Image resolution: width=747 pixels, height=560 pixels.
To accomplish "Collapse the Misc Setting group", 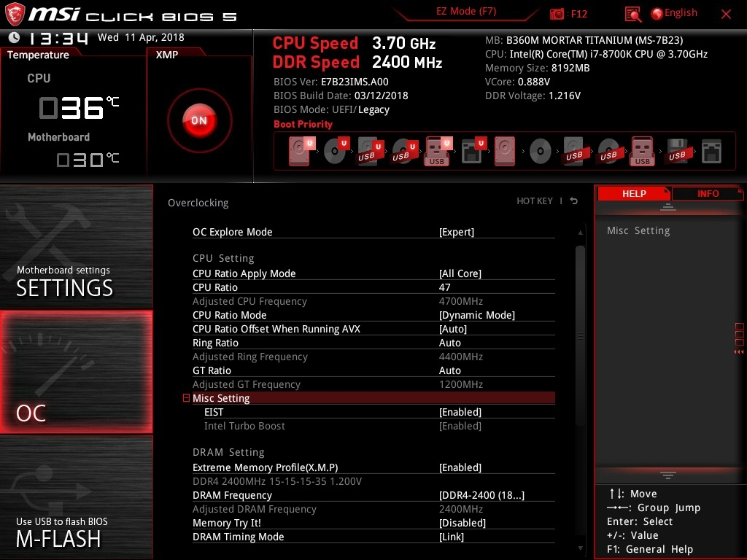I will [x=187, y=398].
